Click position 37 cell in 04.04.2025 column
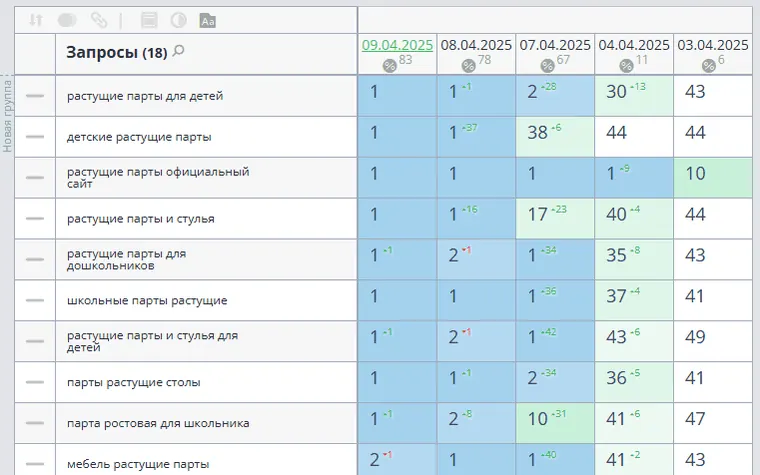 (x=634, y=301)
